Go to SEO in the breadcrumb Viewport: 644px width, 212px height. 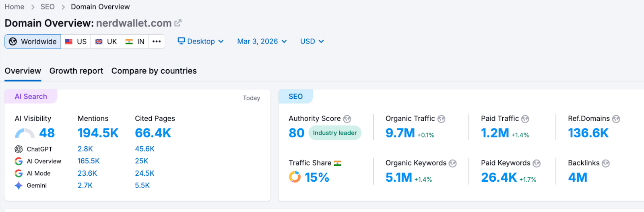coord(47,7)
